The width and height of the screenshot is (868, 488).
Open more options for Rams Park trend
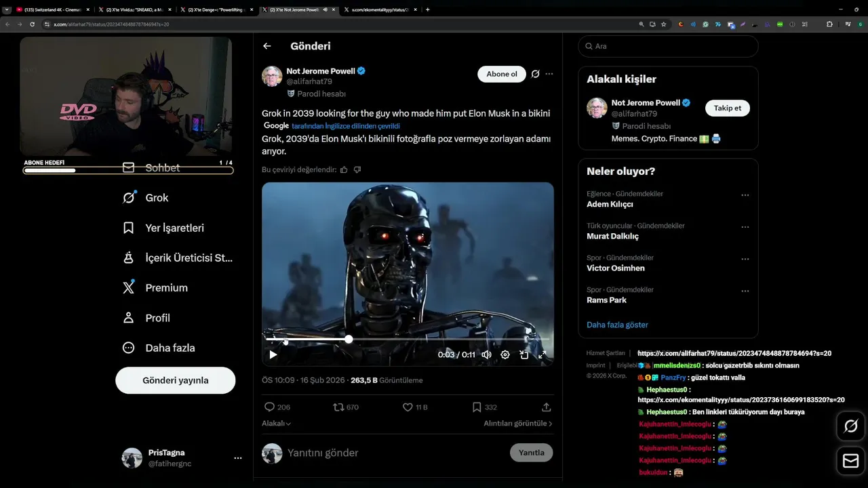click(745, 291)
